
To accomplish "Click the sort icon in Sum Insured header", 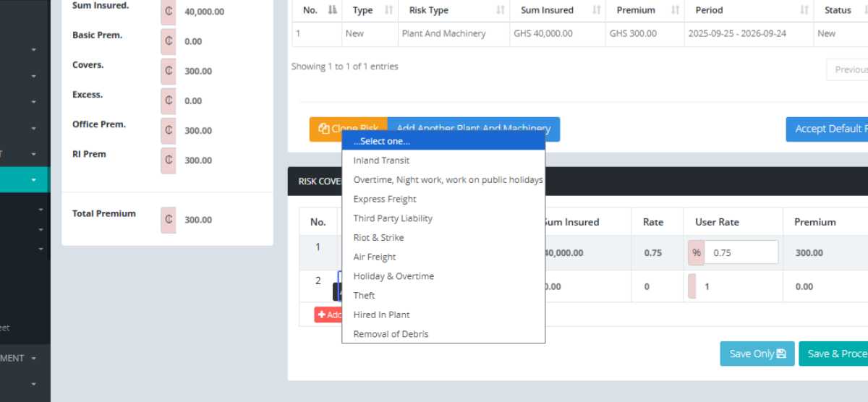I will 597,10.
